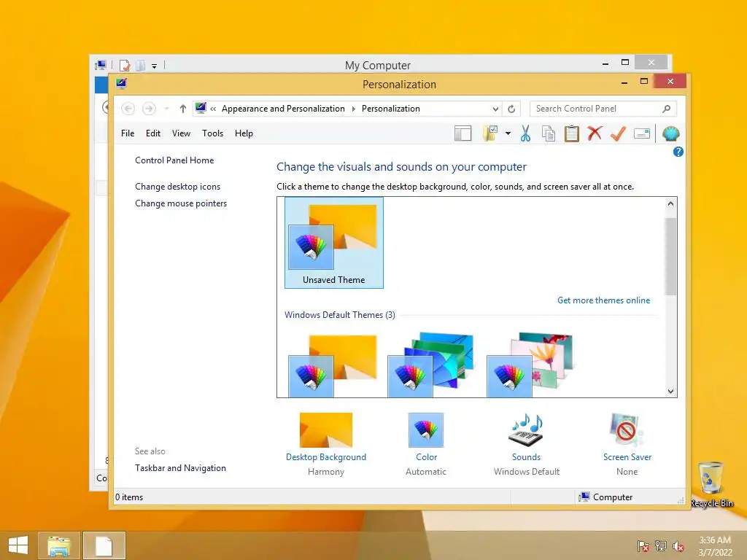Click the Up arrow navigation button

pyautogui.click(x=182, y=109)
